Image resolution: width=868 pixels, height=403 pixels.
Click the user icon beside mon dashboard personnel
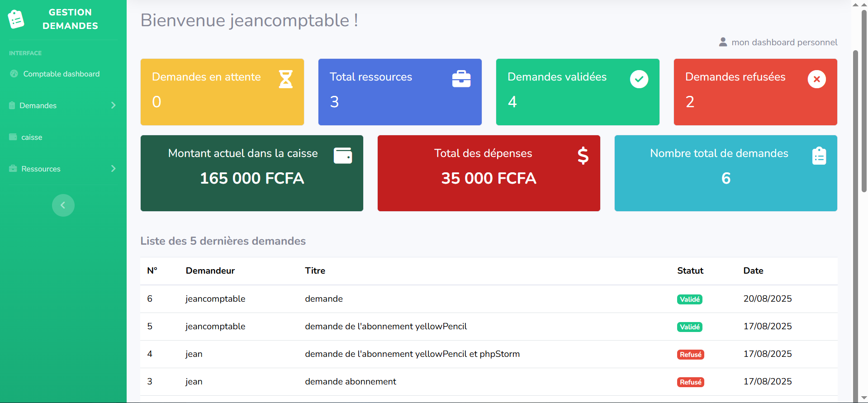pyautogui.click(x=723, y=42)
